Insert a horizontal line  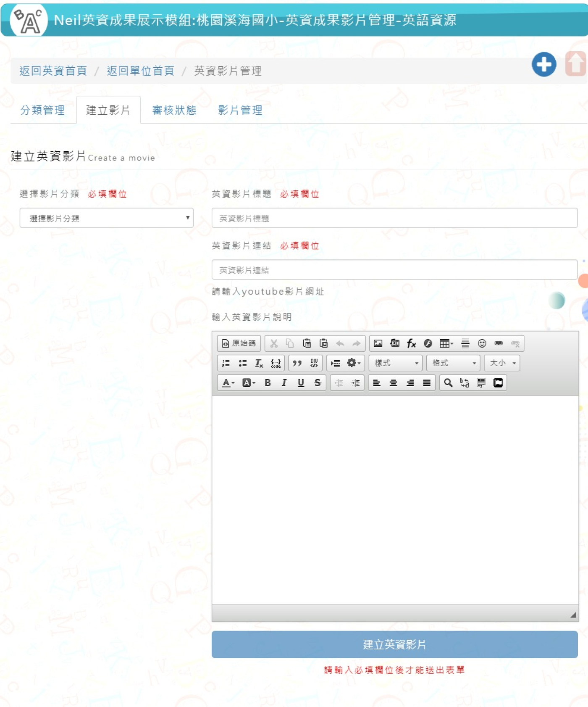pos(465,343)
